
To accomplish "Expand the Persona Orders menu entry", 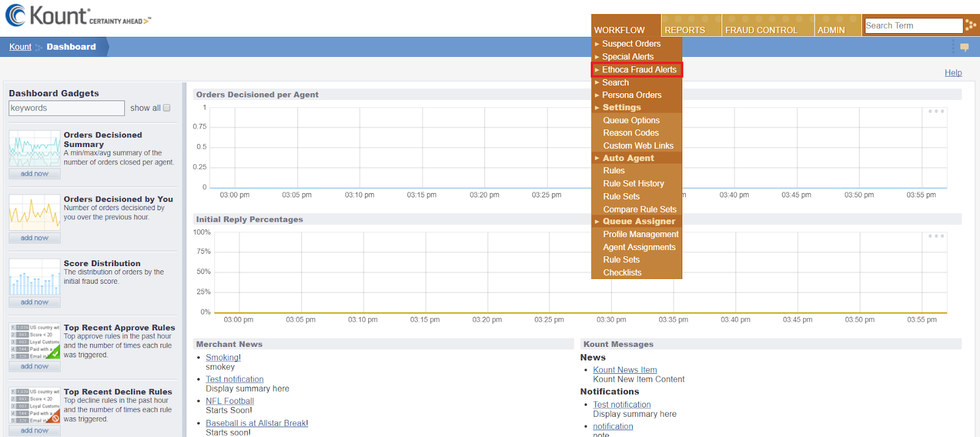I will [x=631, y=95].
